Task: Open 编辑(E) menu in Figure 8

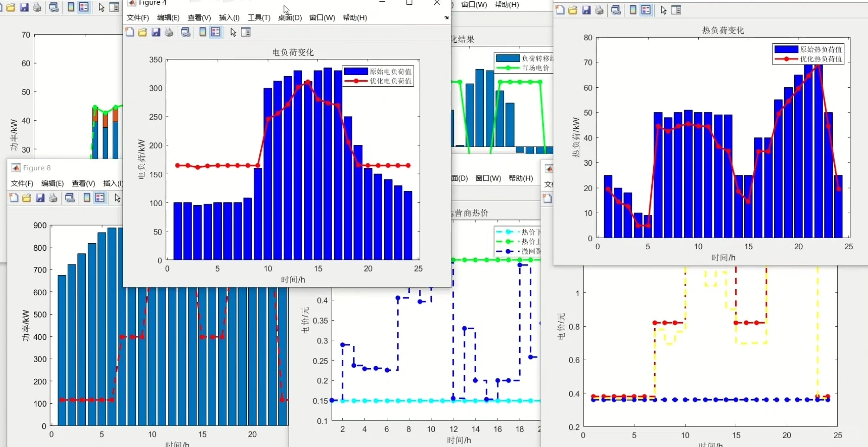Action: tap(52, 183)
